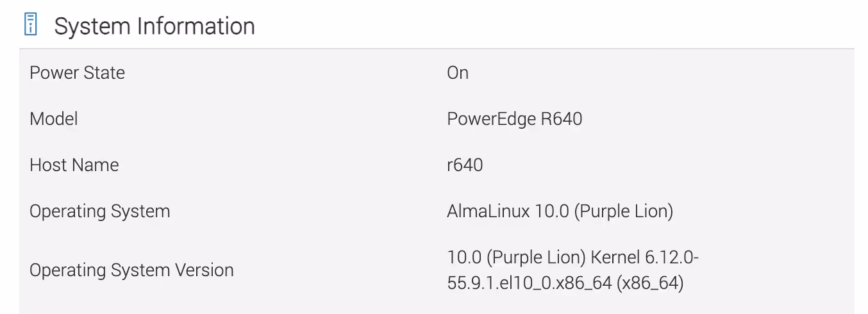Click the divider line beneath the heading
Image resolution: width=868 pixels, height=314 pixels.
[437, 49]
